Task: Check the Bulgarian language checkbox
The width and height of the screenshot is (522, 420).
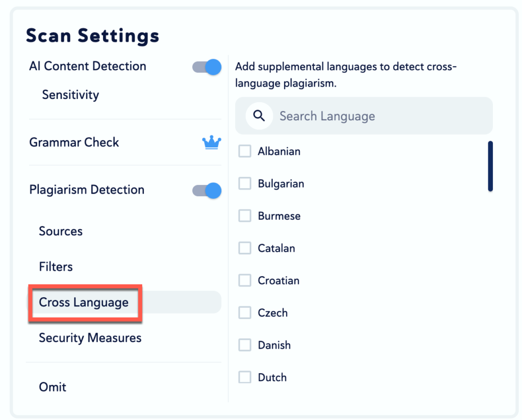Action: coord(245,183)
